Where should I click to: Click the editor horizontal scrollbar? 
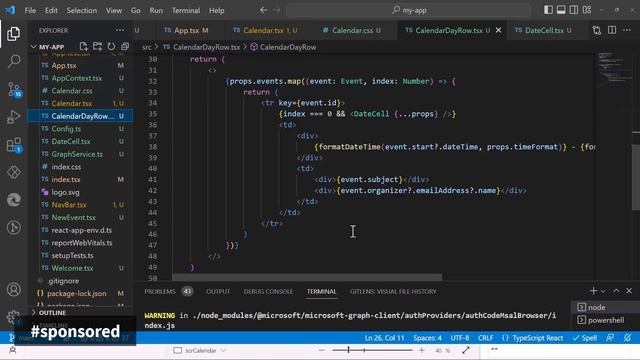tap(307, 277)
